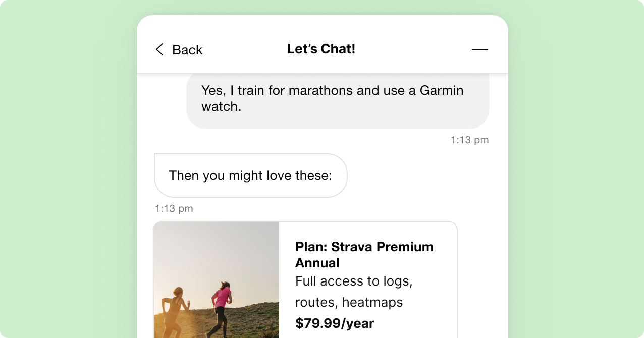This screenshot has width=644, height=338.
Task: Open the Strava Premium Annual product card
Action: pos(305,280)
